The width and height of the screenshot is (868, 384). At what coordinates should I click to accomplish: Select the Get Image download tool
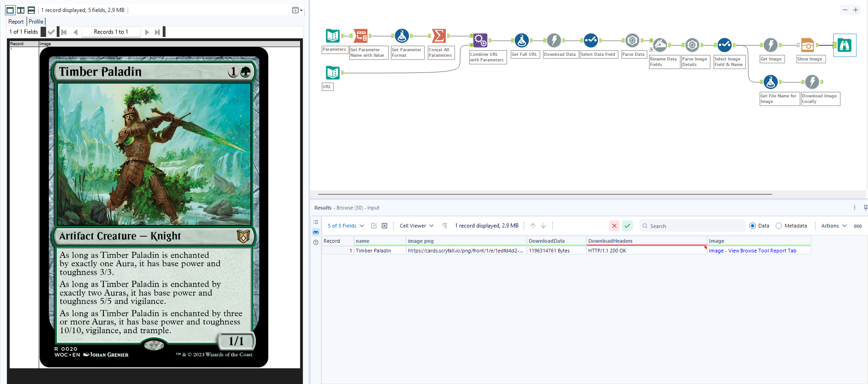(x=771, y=45)
